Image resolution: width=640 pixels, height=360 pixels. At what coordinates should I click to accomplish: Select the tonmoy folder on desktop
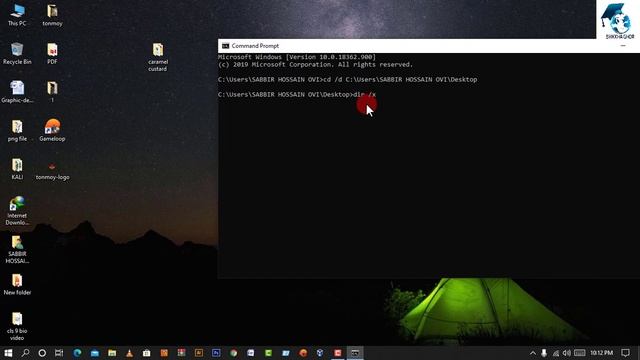click(x=52, y=16)
